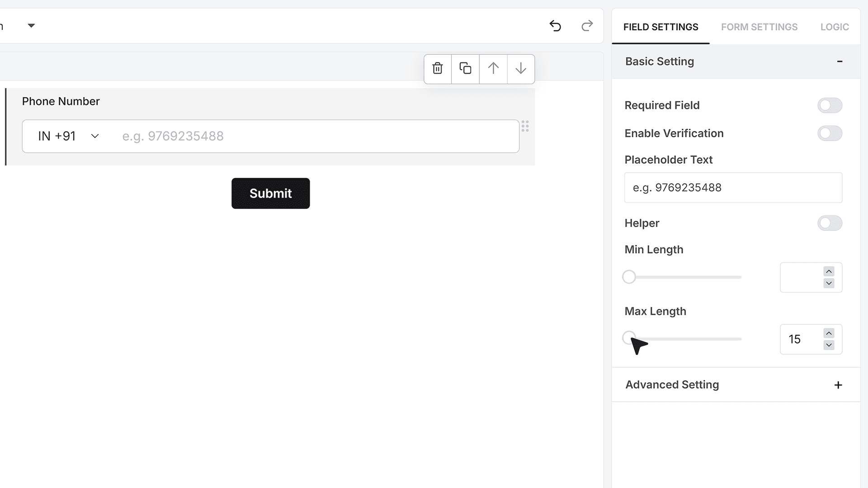
Task: Duplicate the field with the copy icon
Action: [x=465, y=69]
